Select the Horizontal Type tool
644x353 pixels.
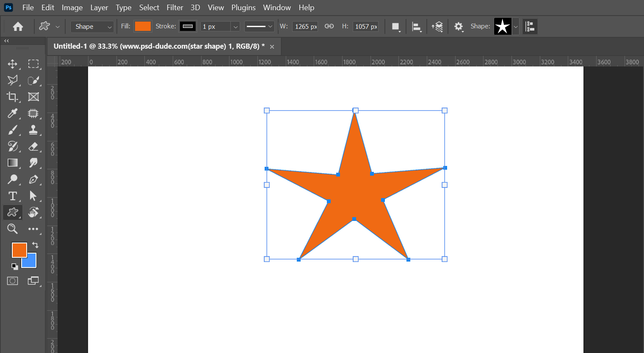point(12,196)
